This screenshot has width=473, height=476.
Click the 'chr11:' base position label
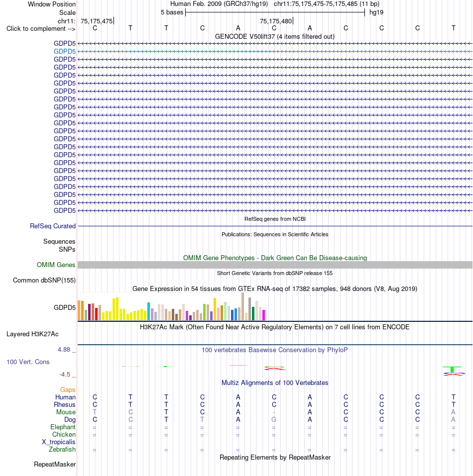coord(66,21)
